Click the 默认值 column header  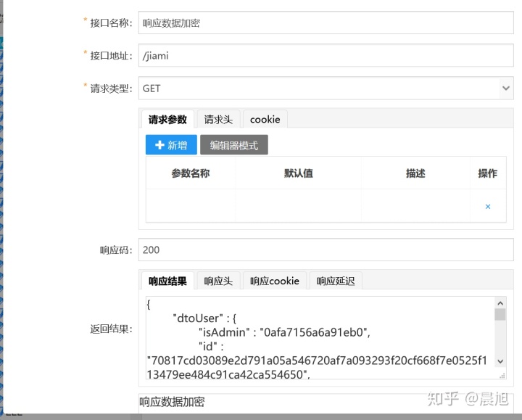pyautogui.click(x=298, y=173)
